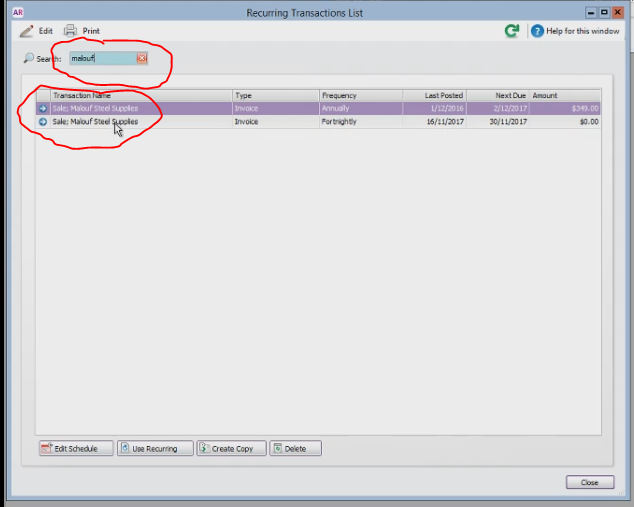Click the AR application icon in title bar
634x507 pixels.
click(x=18, y=13)
